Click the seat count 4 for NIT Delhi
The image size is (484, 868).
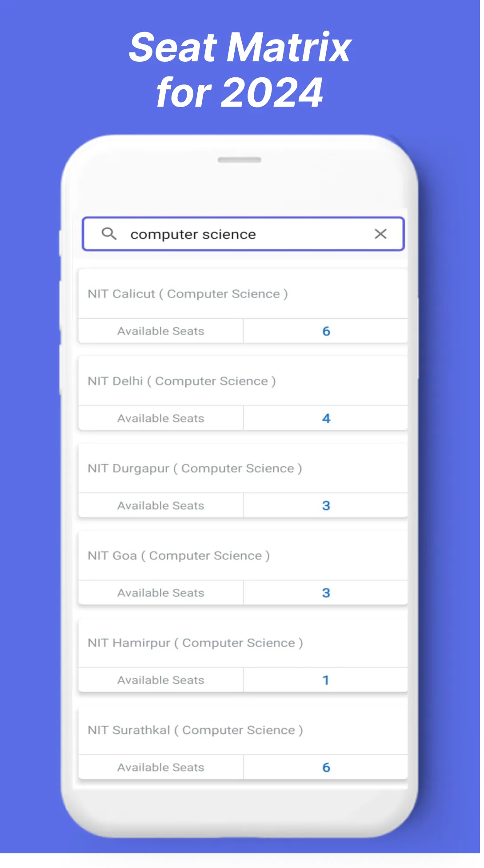click(x=326, y=418)
